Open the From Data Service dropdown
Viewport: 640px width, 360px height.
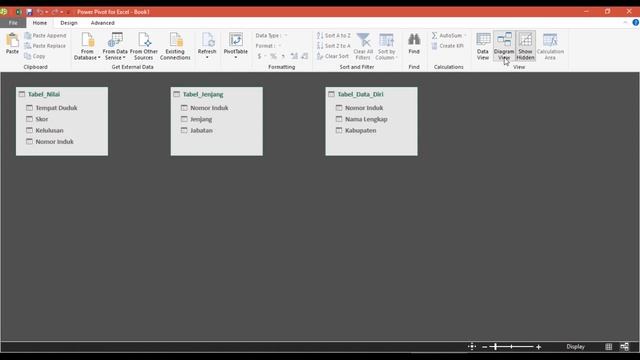click(x=115, y=47)
